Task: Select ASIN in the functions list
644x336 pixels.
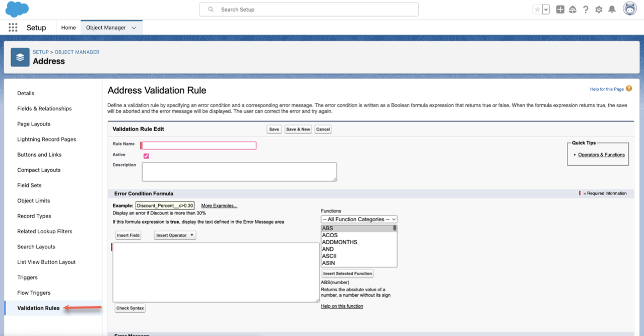Action: (x=357, y=263)
